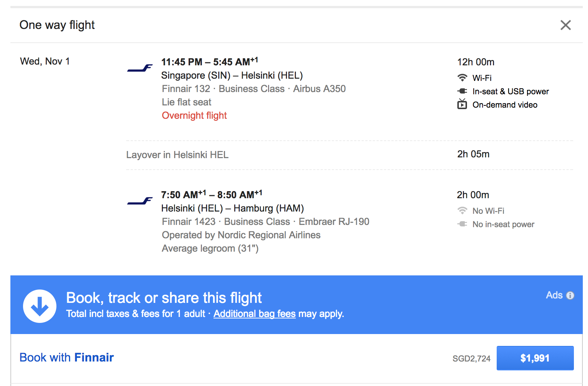Click the On-demand video icon

(x=462, y=104)
